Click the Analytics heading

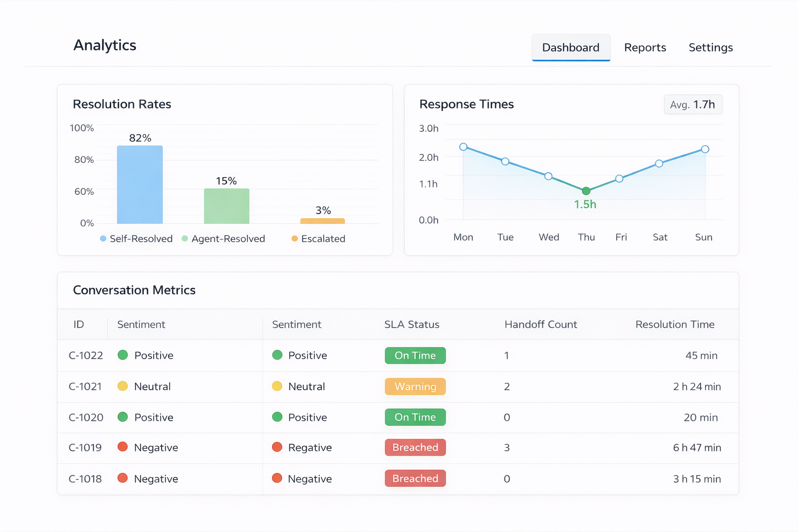point(105,46)
